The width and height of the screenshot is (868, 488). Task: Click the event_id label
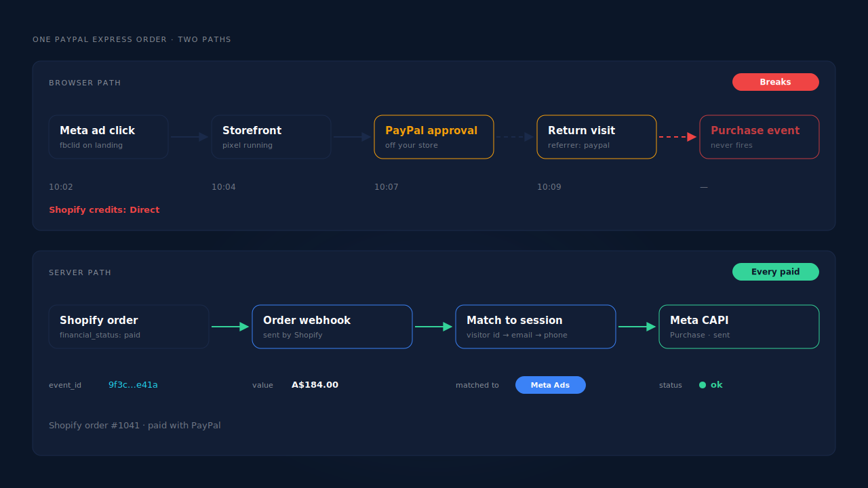pos(65,385)
